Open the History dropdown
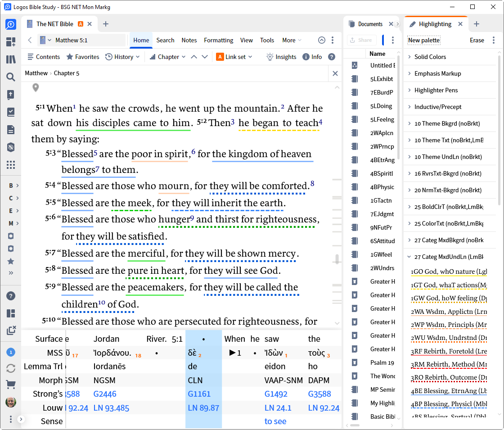504x430 pixels. [122, 57]
